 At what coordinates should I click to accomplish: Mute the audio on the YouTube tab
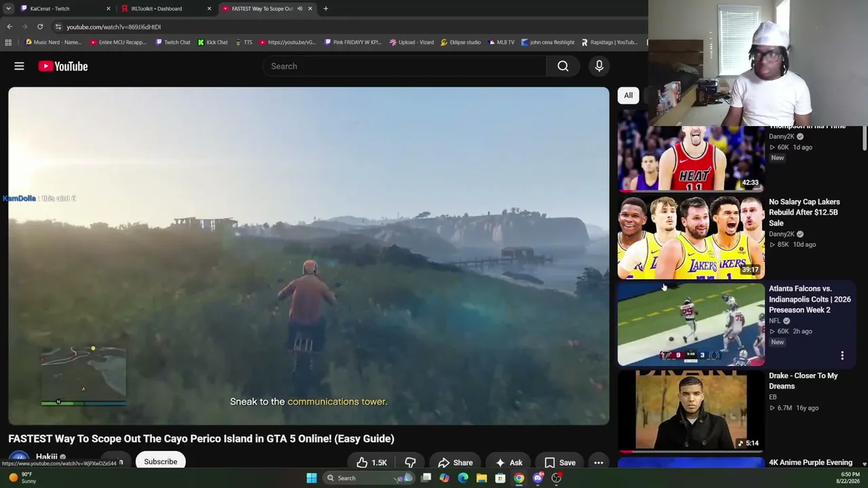click(300, 9)
